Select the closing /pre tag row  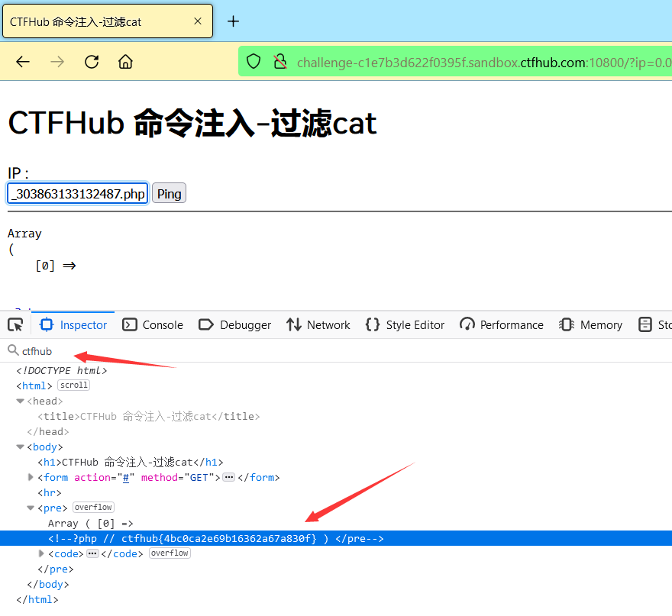56,569
